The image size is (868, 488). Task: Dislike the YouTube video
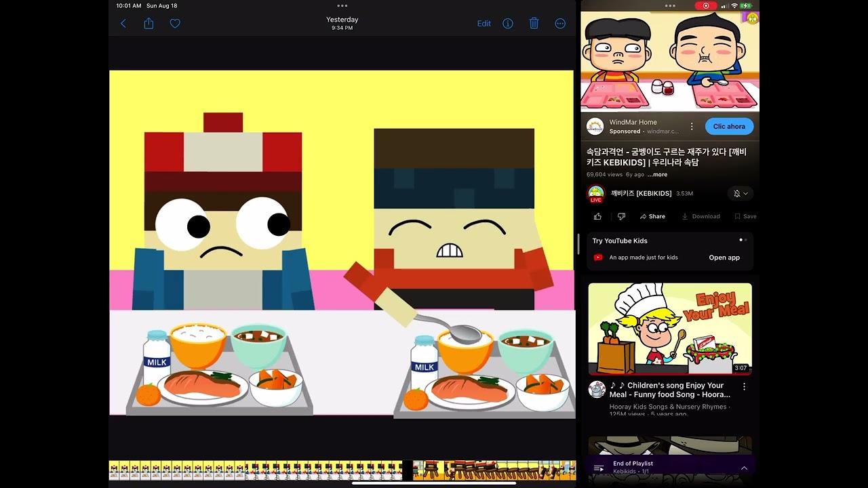tap(621, 217)
